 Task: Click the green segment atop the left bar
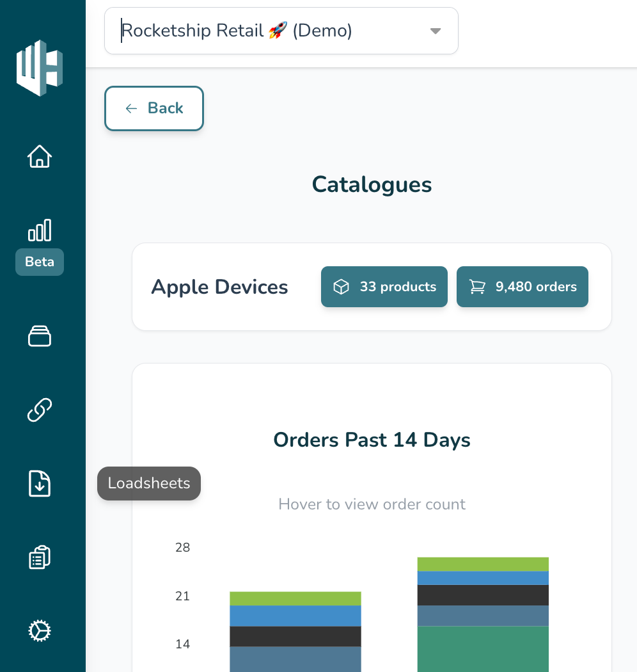click(x=295, y=598)
